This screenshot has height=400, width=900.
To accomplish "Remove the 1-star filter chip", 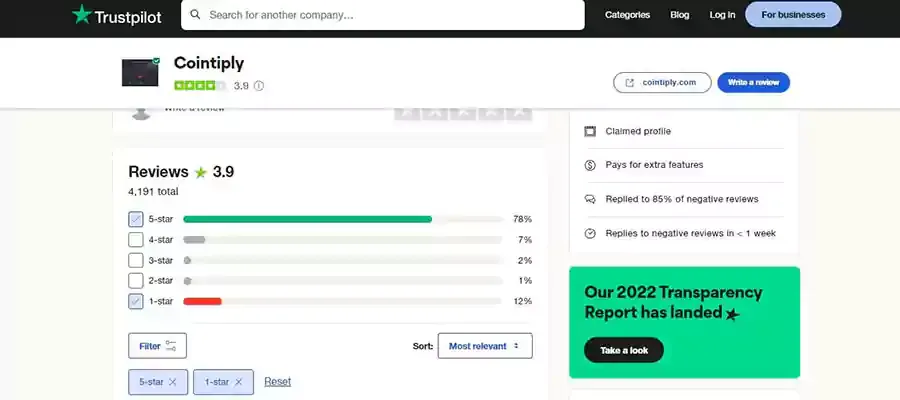I will (238, 382).
